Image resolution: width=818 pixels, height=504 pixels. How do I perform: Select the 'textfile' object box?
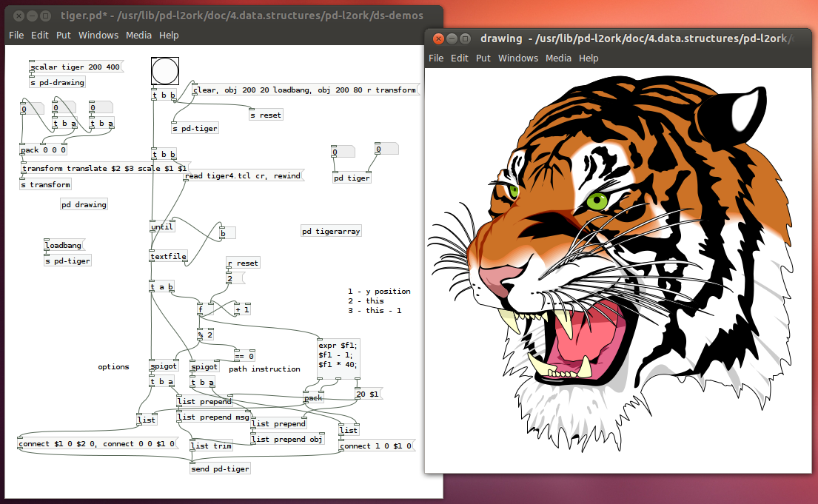point(168,257)
